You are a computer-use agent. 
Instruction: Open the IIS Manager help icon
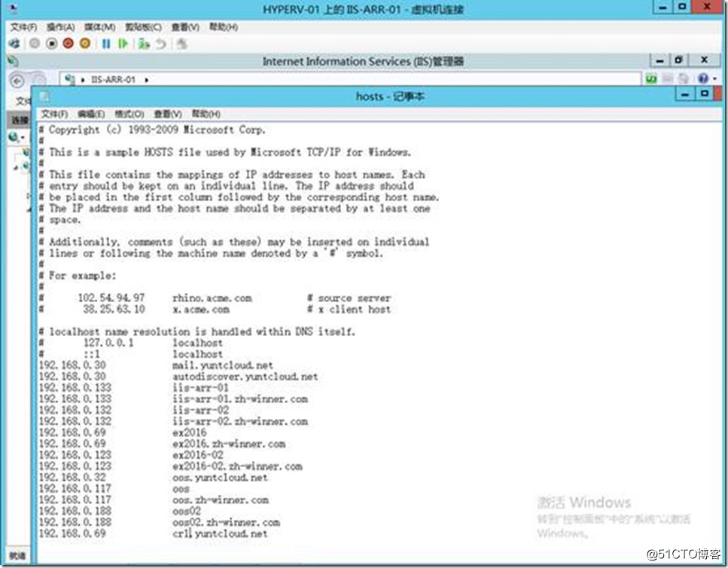pos(703,79)
